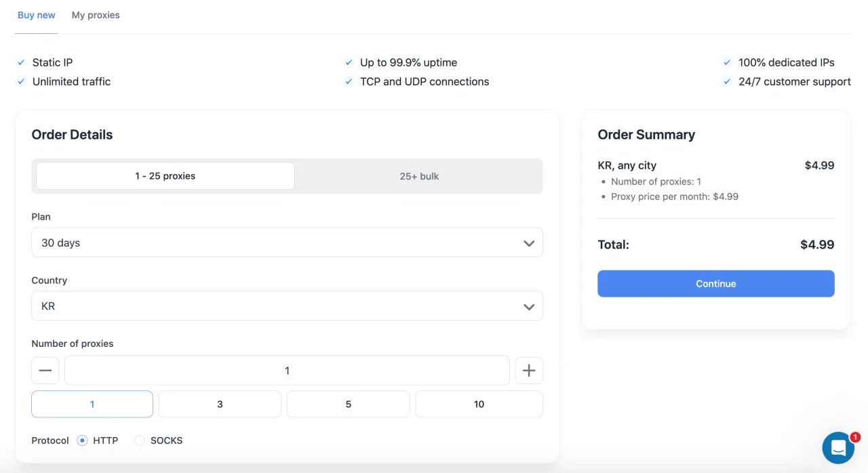Screen dimensions: 868x473
Task: Click the checkmark beside 100% dedicated IPs
Action: [727, 62]
